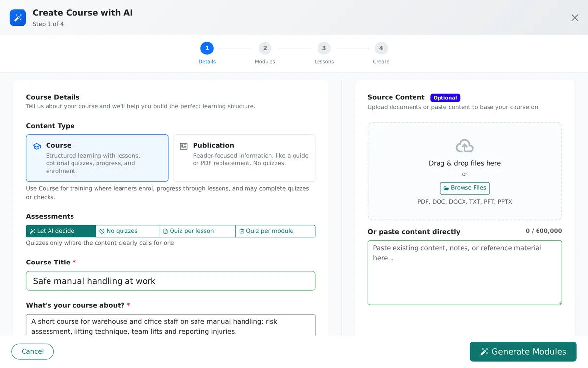The image size is (588, 368).
Task: Click Or paste content directly label
Action: click(414, 232)
